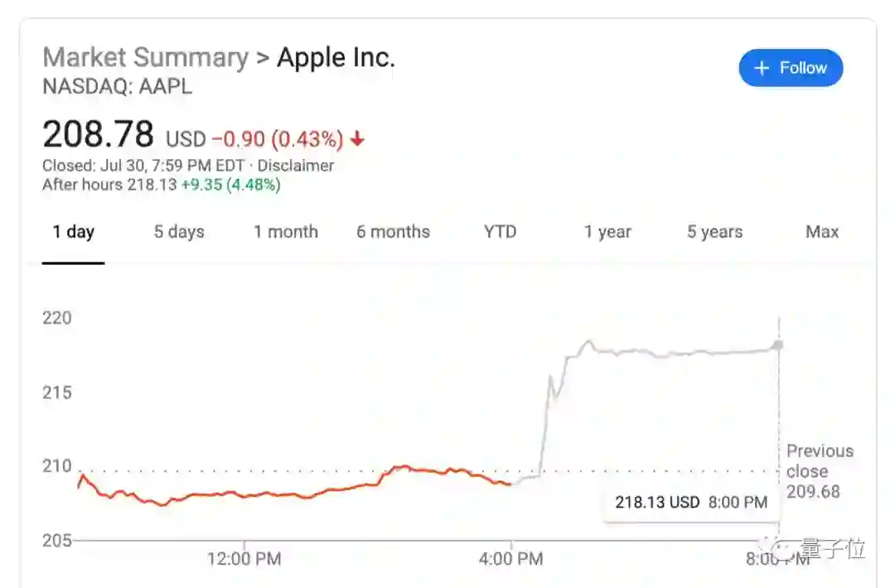The width and height of the screenshot is (895, 588).
Task: Click the 218.13 USD chart tooltip
Action: click(x=690, y=502)
